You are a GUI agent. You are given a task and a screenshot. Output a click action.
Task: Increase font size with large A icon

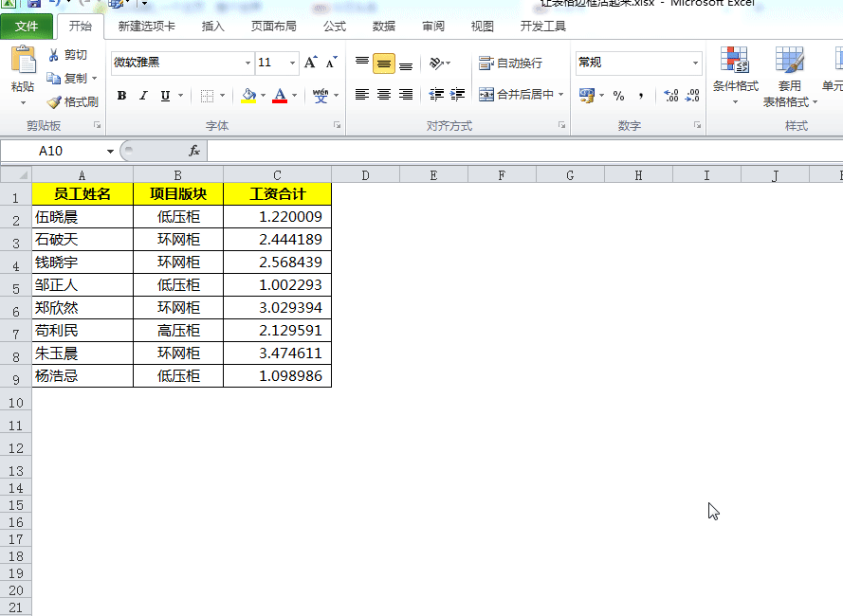tap(310, 63)
